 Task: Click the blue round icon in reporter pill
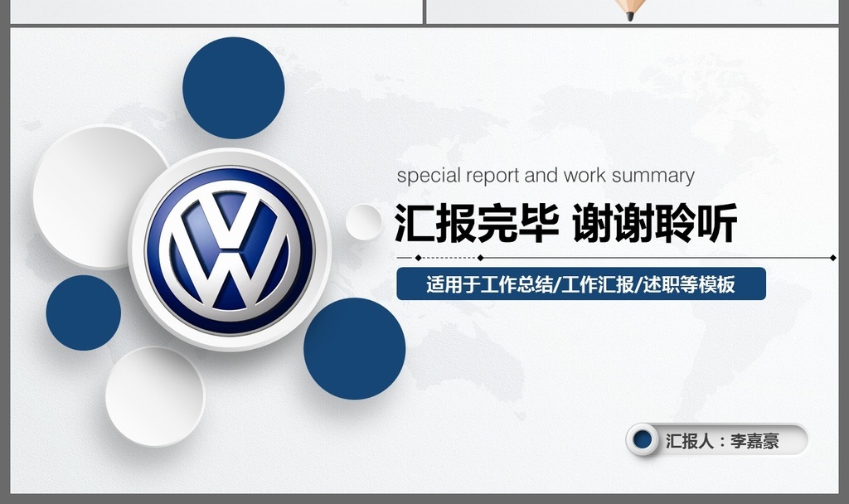pos(643,440)
